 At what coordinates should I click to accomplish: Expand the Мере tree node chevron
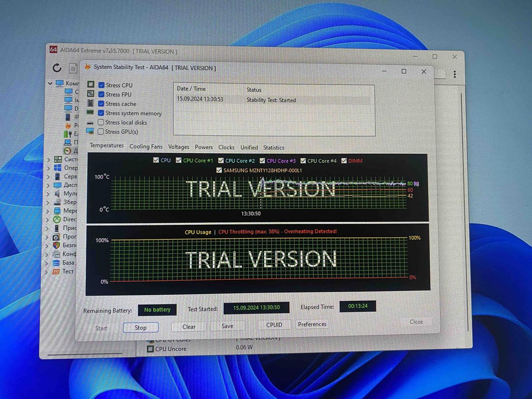coord(47,211)
